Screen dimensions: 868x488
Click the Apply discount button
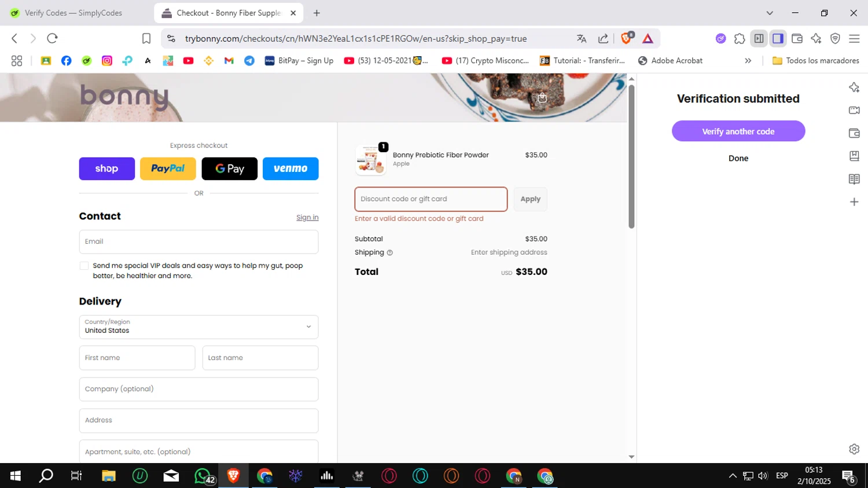coord(530,199)
